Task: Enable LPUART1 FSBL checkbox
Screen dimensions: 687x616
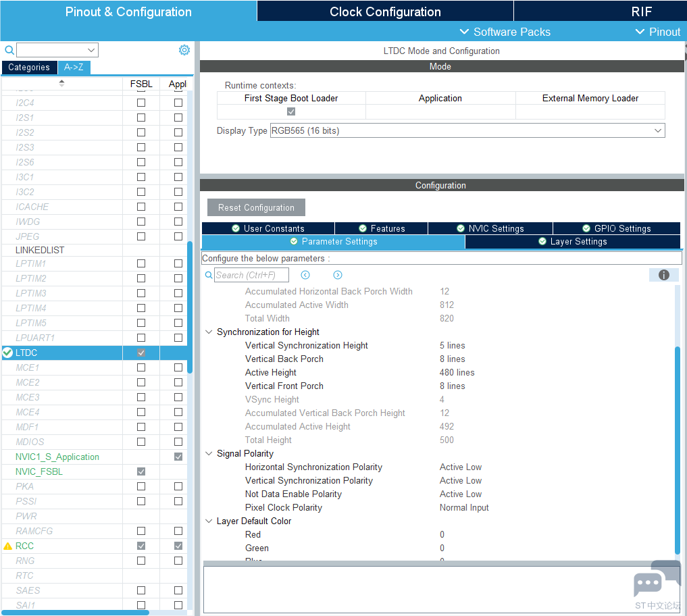Action: [141, 338]
